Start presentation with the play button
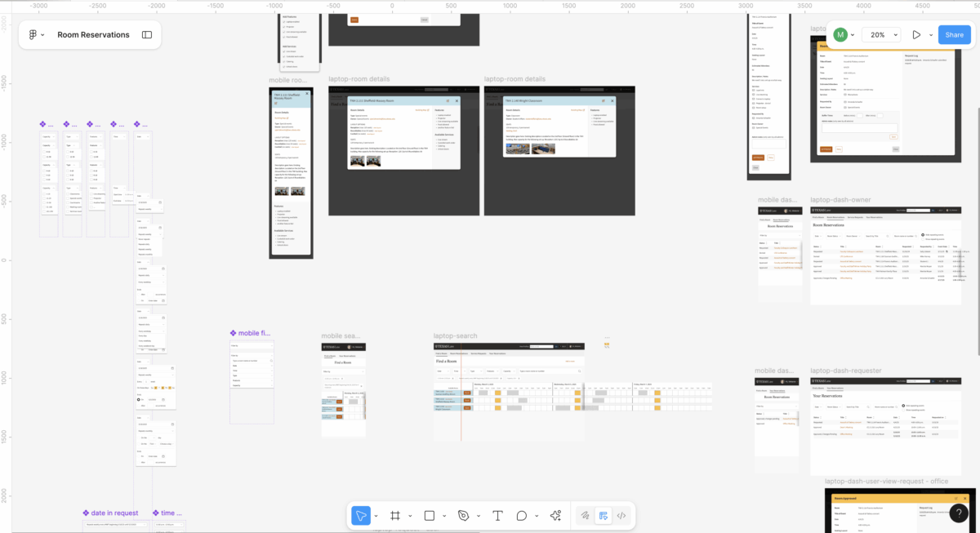Screen dimensions: 980x533 (915, 34)
